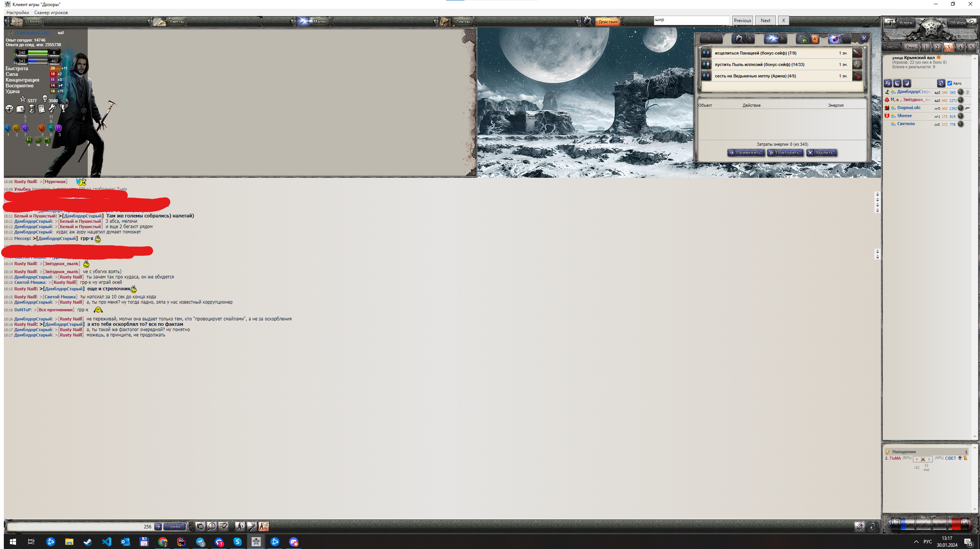Focus the search field containing 'шир'
The image size is (980, 549).
pos(691,20)
